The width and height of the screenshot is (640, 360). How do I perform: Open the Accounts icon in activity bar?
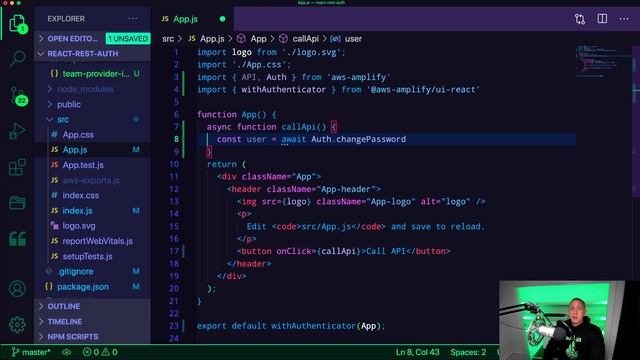point(17,289)
